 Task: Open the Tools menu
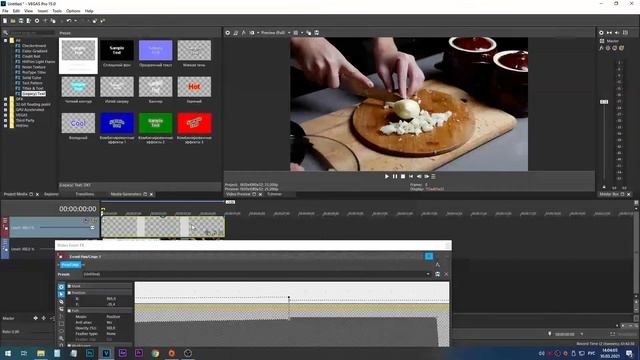(57, 11)
